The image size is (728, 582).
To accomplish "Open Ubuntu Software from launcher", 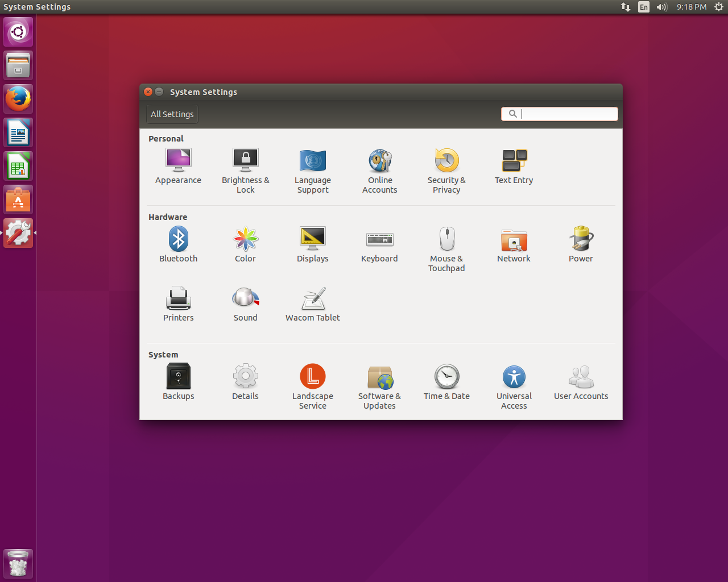I will click(18, 199).
